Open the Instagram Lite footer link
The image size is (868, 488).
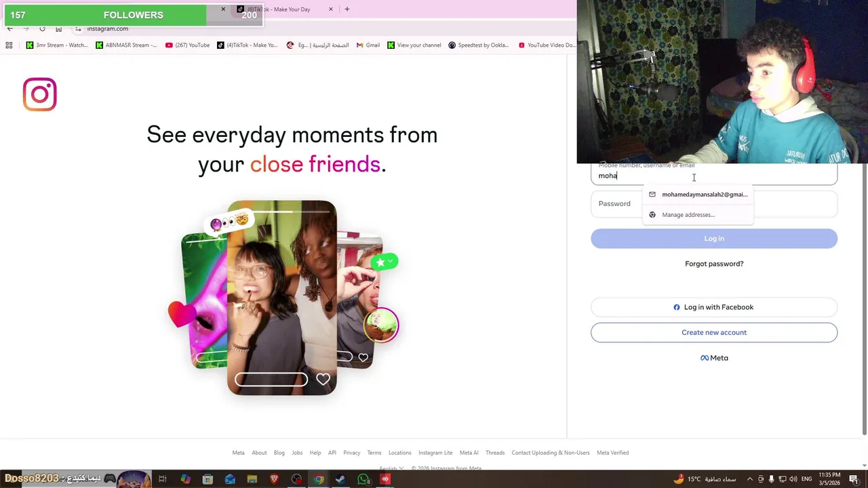click(x=435, y=453)
